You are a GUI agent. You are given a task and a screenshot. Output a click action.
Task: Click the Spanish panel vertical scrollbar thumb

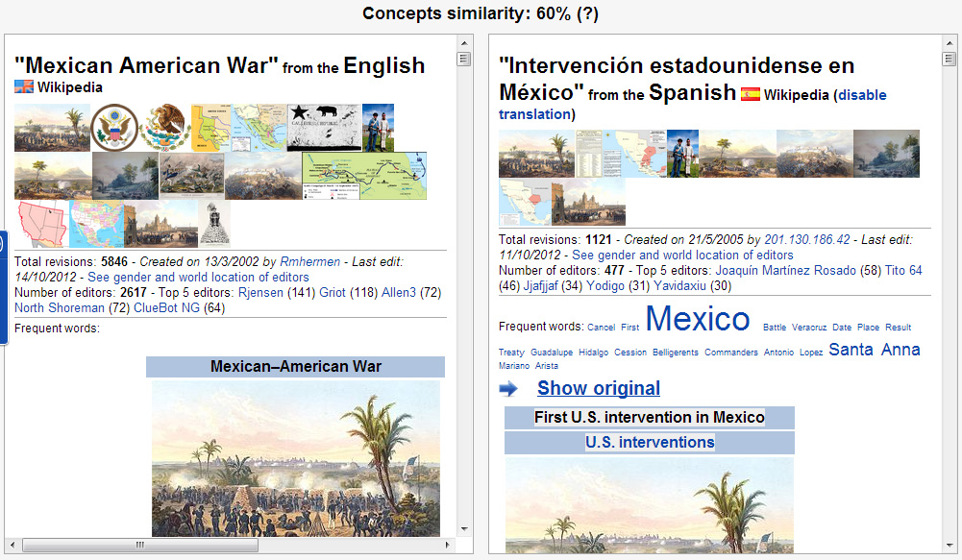950,59
